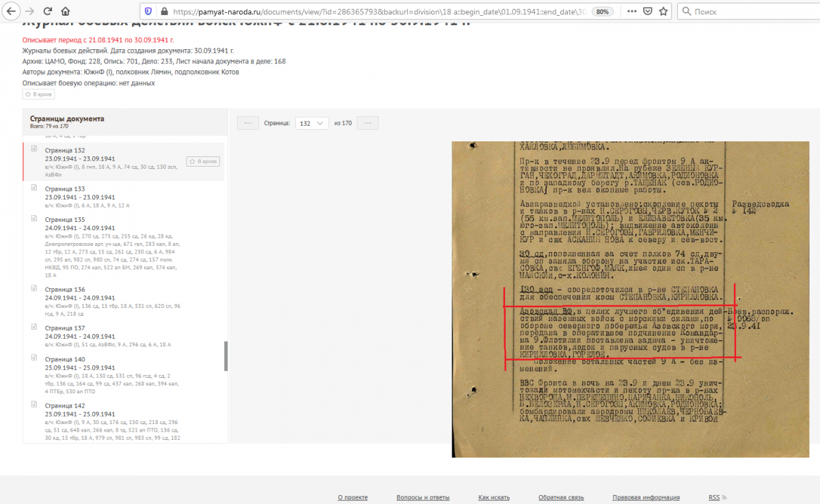Click in the Поиск search field

pyautogui.click(x=752, y=12)
